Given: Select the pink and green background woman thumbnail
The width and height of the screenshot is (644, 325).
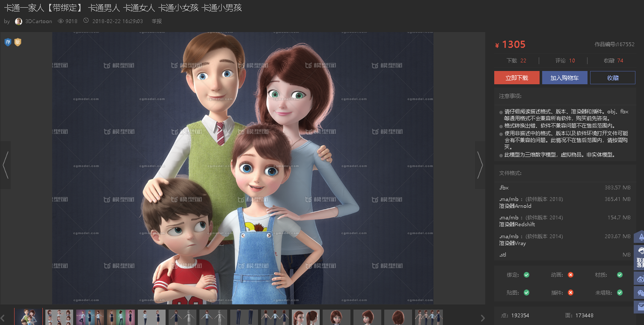Looking at the screenshot, I should click(x=121, y=317).
